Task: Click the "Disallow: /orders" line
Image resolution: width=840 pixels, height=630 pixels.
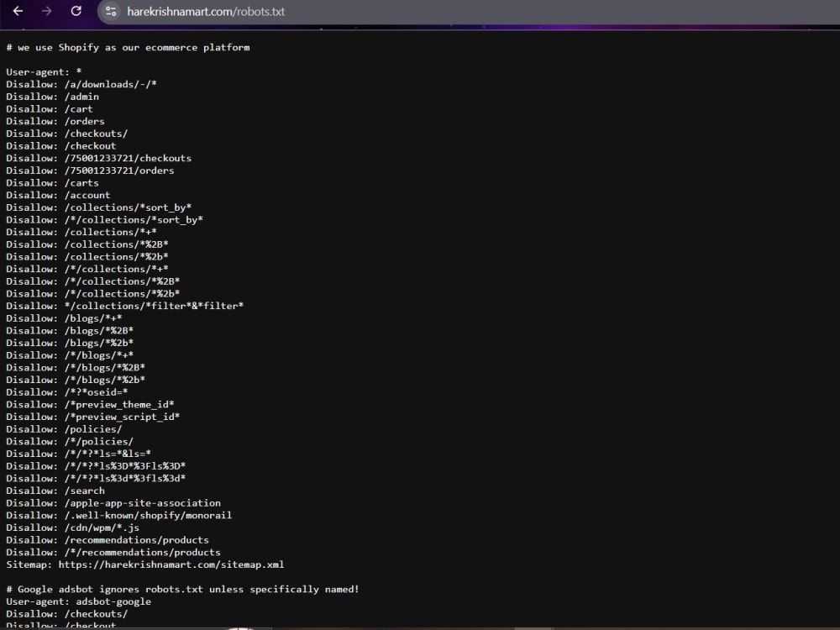Action: point(55,121)
